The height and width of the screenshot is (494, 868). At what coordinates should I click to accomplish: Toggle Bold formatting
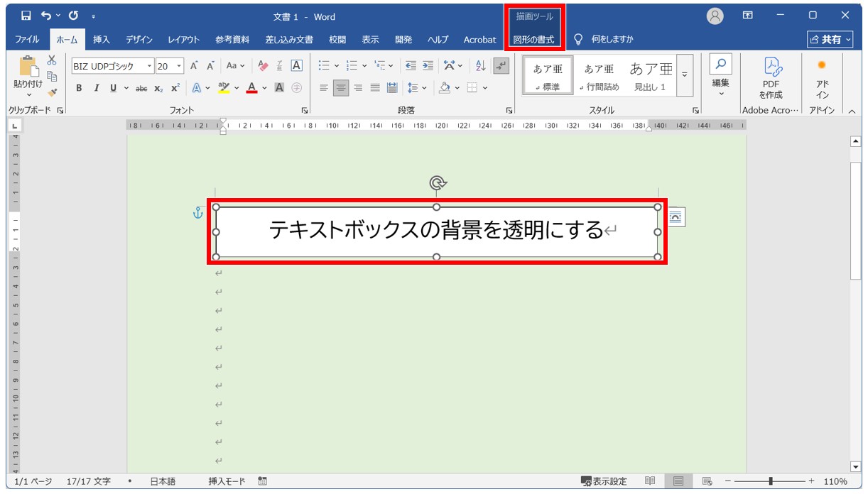click(x=78, y=88)
